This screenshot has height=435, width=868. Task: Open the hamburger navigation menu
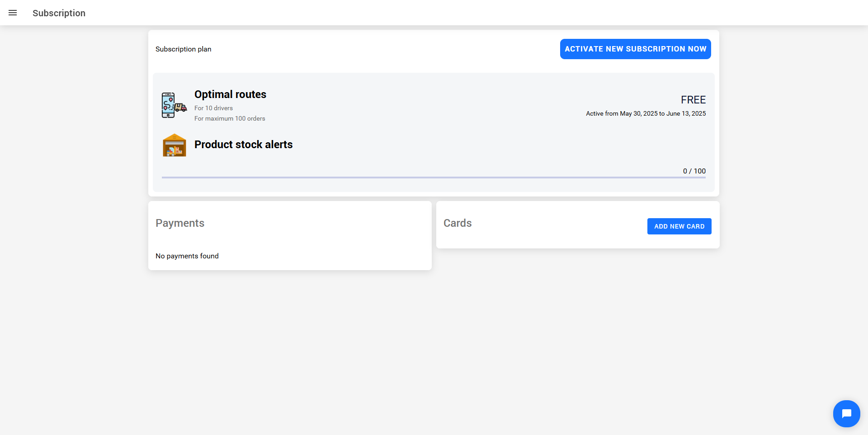coord(13,13)
